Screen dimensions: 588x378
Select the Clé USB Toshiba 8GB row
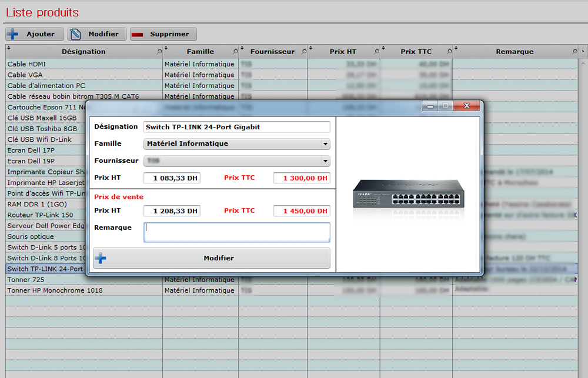46,129
